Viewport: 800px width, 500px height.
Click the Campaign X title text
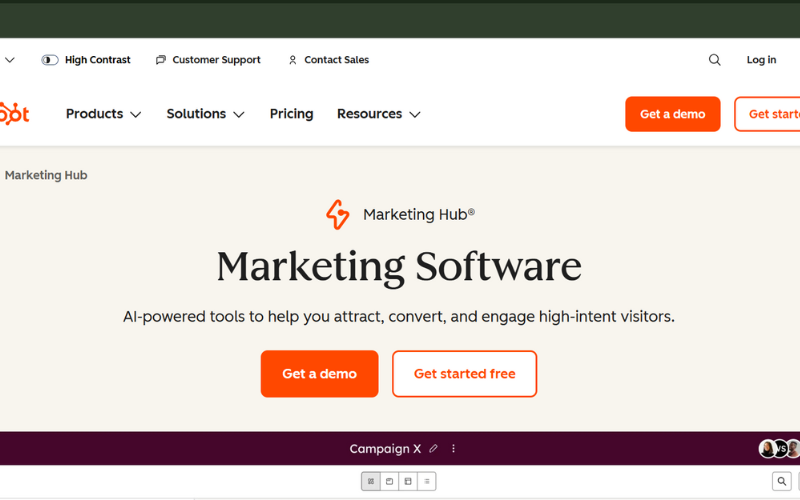(x=385, y=448)
